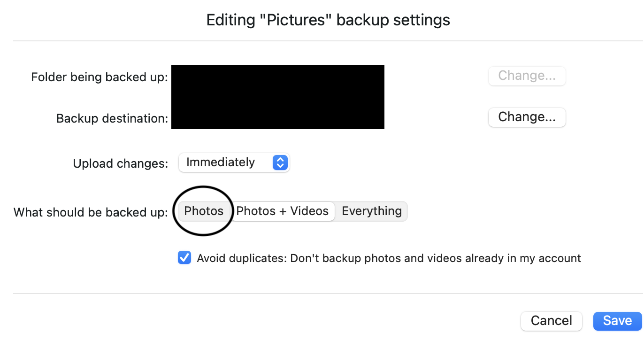Screen dimensions: 644x341
Task: Click the "Upload changes:" label
Action: [120, 163]
